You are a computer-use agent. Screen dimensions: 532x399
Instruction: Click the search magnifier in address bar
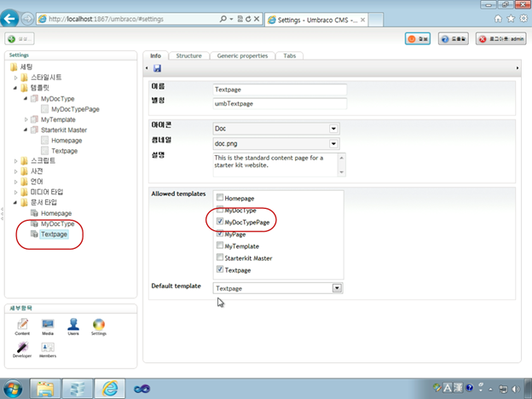coord(223,19)
